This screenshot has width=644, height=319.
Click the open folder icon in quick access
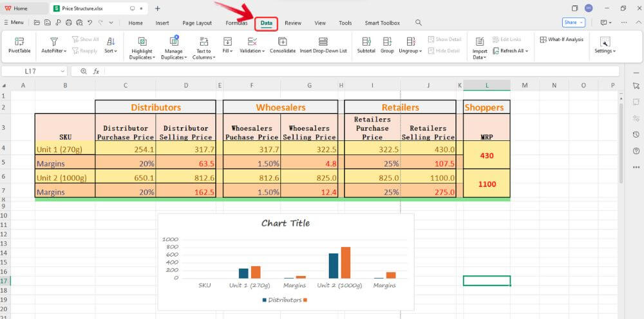37,23
